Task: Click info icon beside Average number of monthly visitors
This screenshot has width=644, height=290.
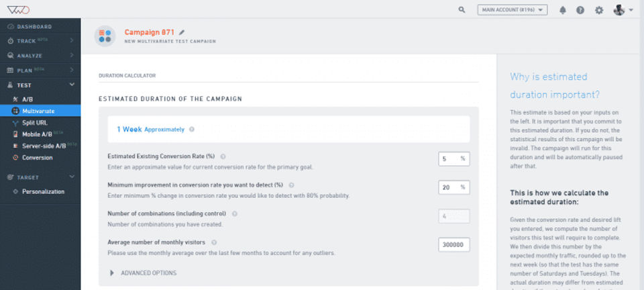Action: pos(213,242)
